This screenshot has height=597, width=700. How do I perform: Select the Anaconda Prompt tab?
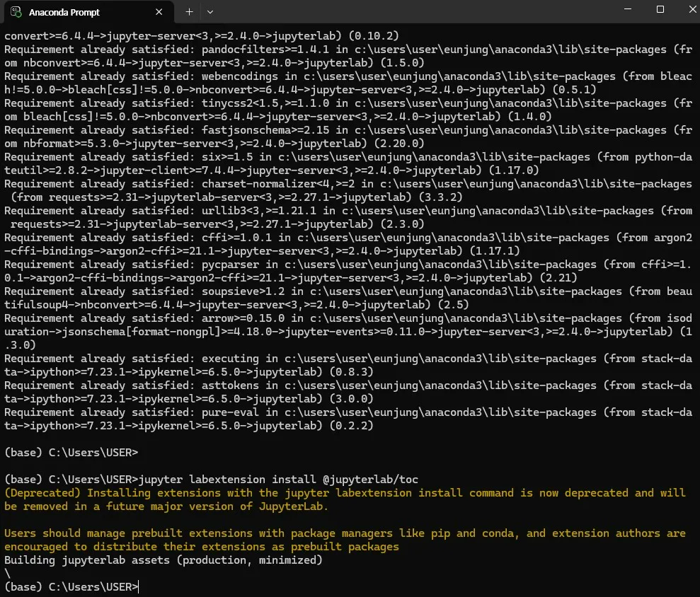[89, 12]
